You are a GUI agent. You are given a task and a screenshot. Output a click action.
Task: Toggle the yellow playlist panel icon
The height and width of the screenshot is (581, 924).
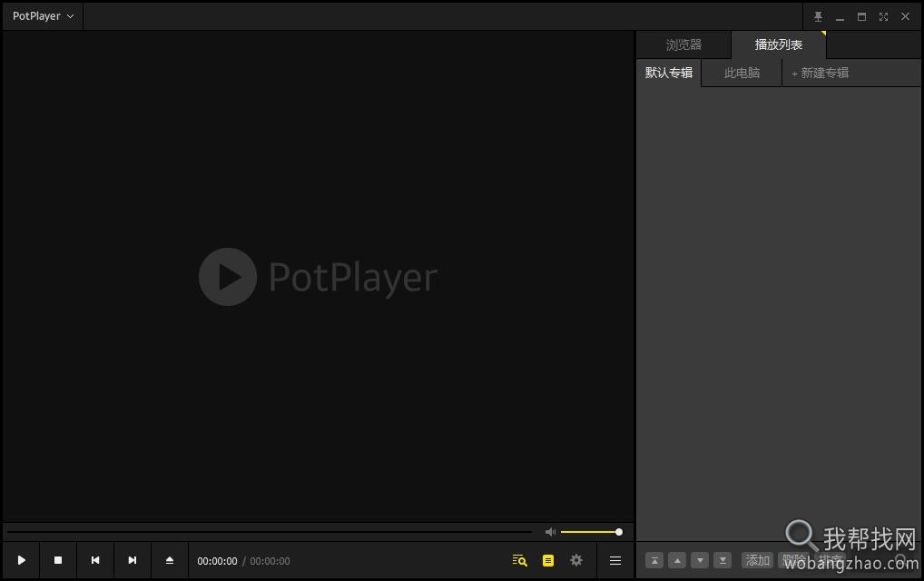[x=548, y=560]
